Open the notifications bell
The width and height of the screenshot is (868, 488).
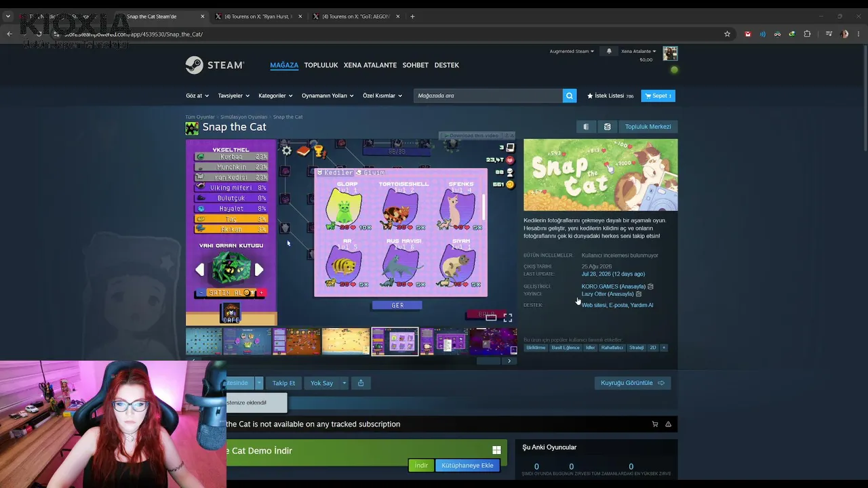pyautogui.click(x=609, y=51)
